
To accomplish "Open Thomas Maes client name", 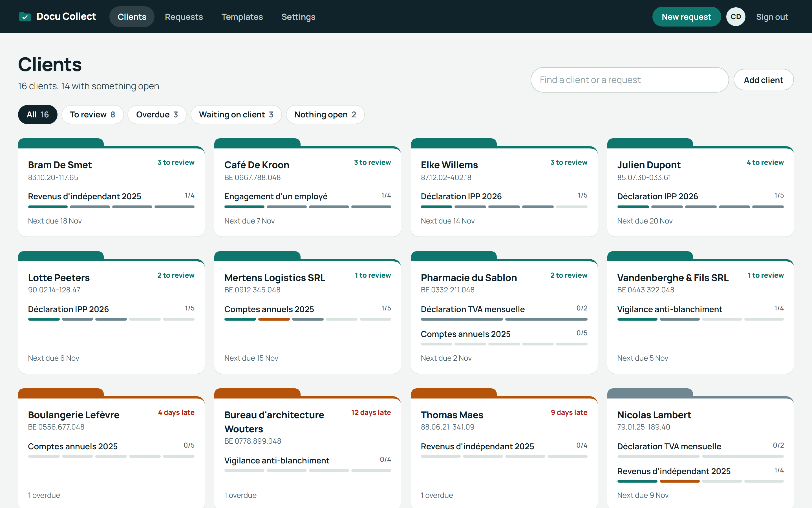I will [452, 415].
